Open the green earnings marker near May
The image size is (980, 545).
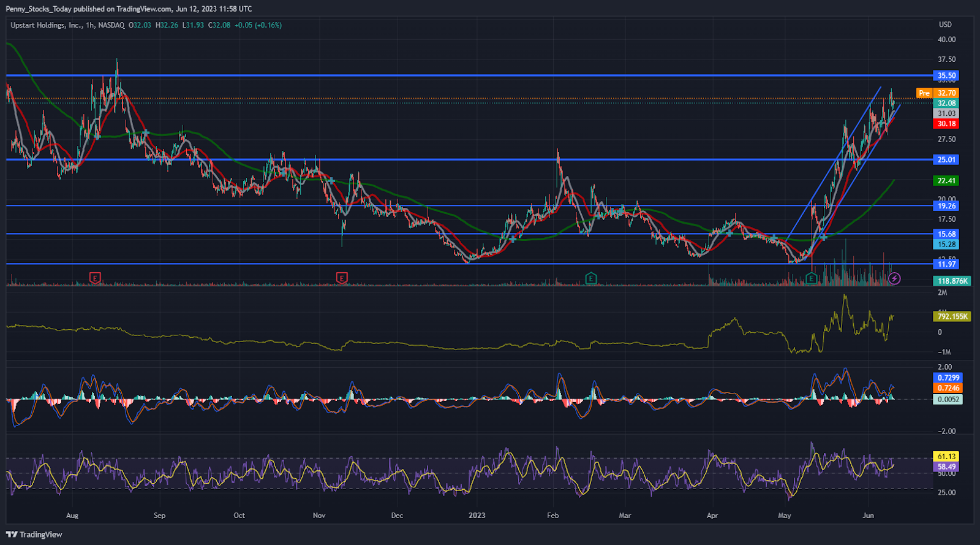812,278
